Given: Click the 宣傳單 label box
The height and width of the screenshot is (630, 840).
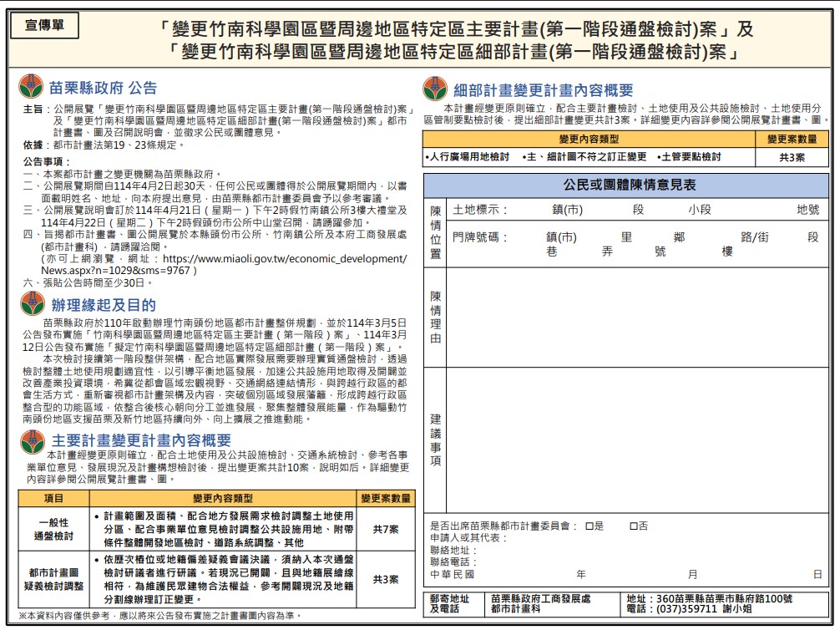Looking at the screenshot, I should pyautogui.click(x=45, y=25).
